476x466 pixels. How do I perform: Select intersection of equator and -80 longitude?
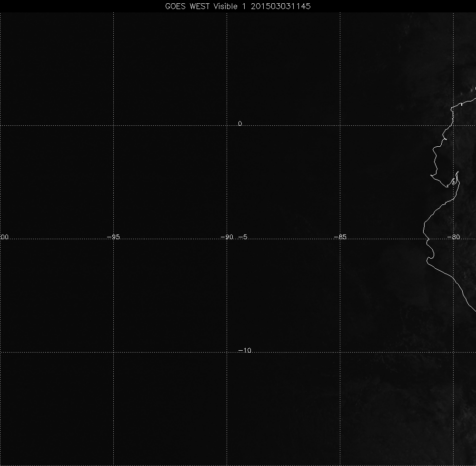[x=453, y=125]
